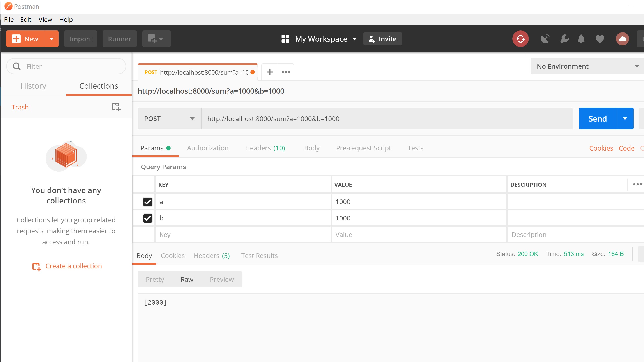Viewport: 644px width, 362px height.
Task: Click the request URL input field
Action: pos(375,118)
